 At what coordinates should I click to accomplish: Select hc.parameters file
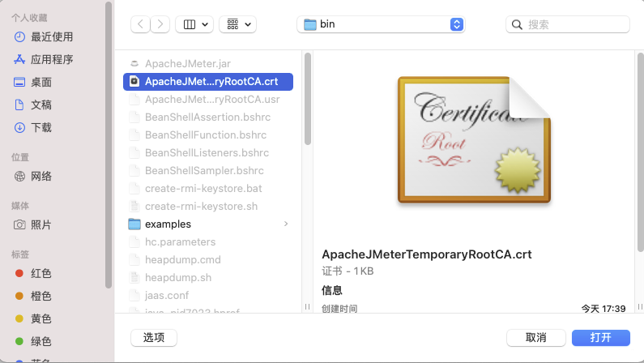coord(208,241)
